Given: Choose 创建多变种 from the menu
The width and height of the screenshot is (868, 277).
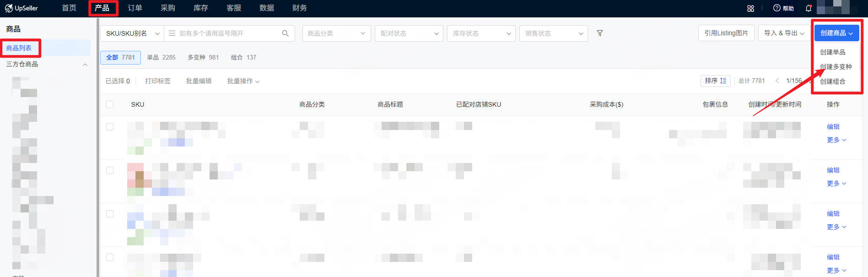Looking at the screenshot, I should (836, 67).
